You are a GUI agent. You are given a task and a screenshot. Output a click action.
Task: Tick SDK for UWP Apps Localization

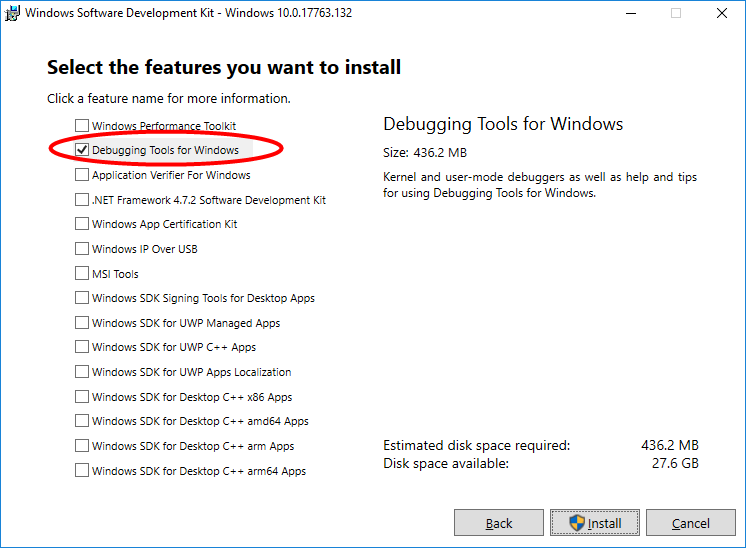(82, 372)
